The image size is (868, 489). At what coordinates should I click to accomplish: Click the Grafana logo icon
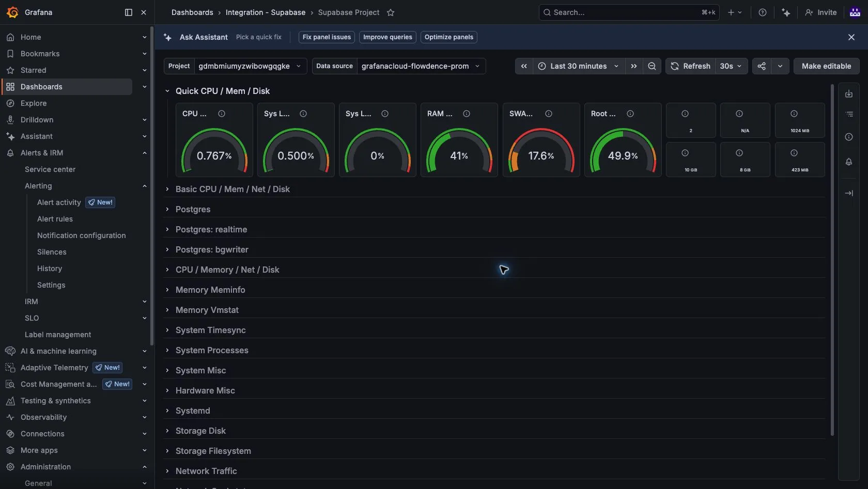point(12,12)
